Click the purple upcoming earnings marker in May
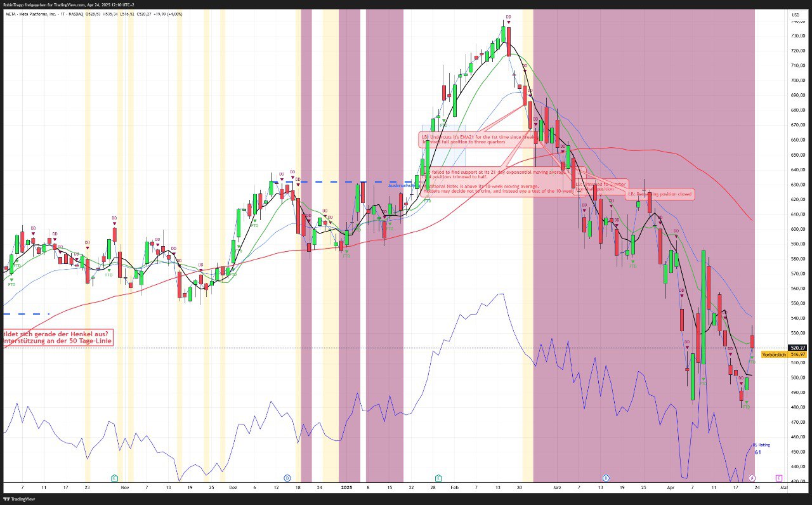This screenshot has height=505, width=812. click(x=778, y=477)
